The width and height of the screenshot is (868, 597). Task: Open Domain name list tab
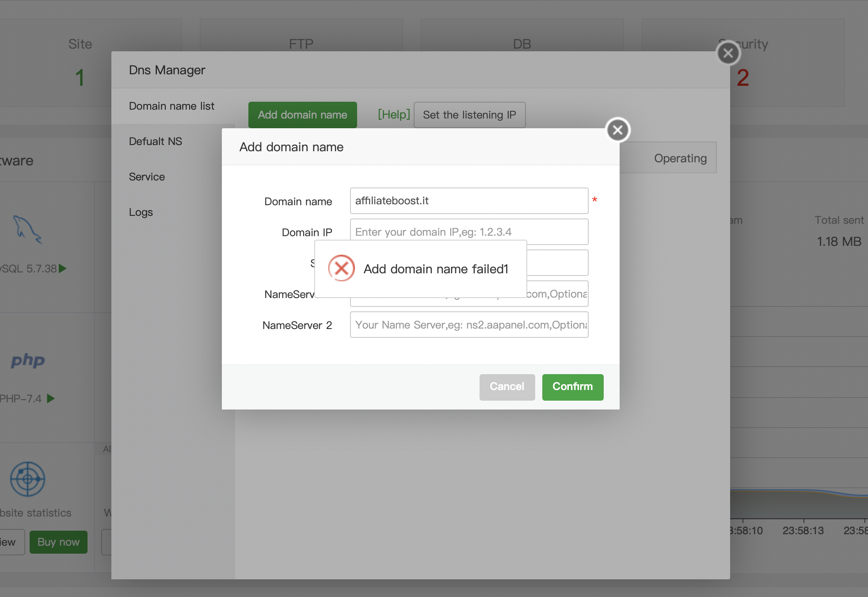point(171,106)
